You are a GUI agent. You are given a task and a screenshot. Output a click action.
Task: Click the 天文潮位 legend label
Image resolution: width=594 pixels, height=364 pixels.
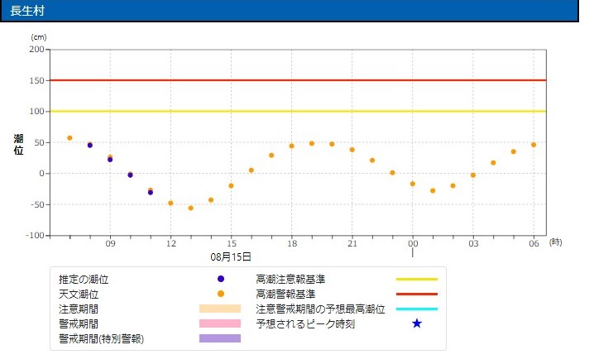[79, 295]
